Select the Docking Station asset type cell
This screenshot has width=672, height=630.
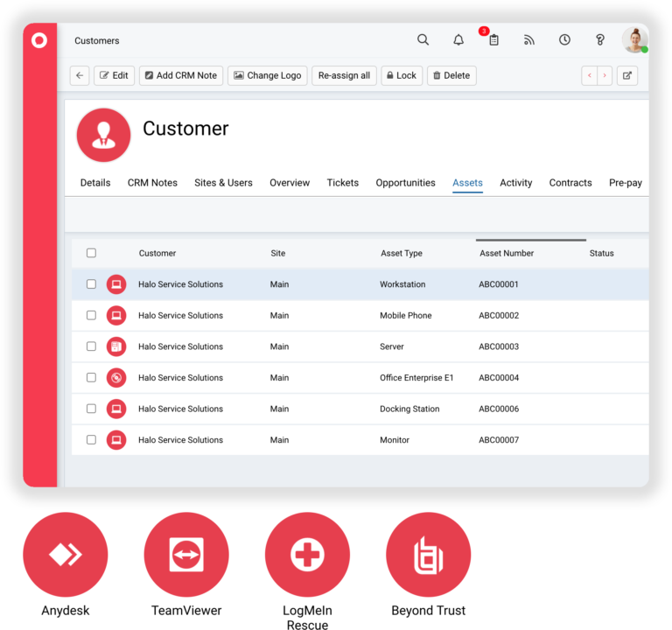[409, 409]
